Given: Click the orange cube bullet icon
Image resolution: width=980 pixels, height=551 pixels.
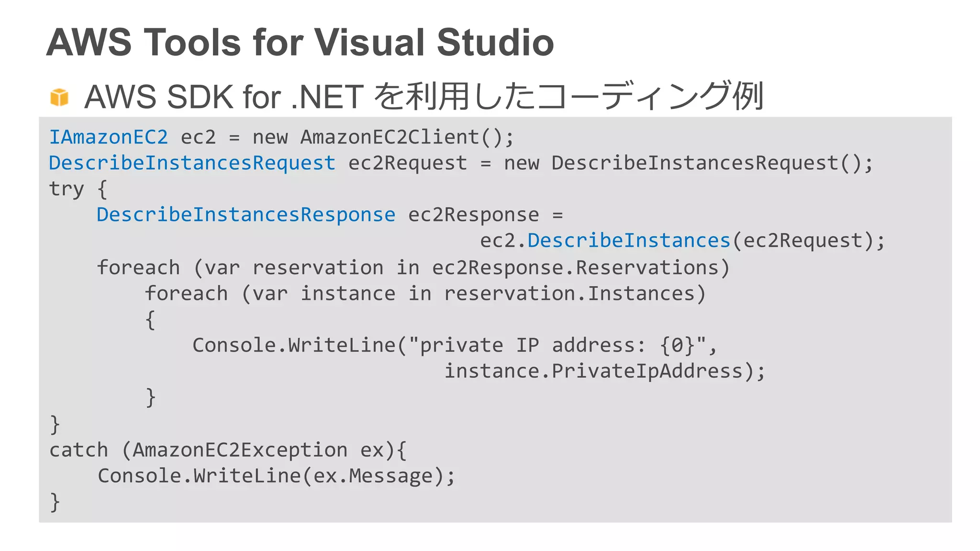Looking at the screenshot, I should (x=59, y=97).
